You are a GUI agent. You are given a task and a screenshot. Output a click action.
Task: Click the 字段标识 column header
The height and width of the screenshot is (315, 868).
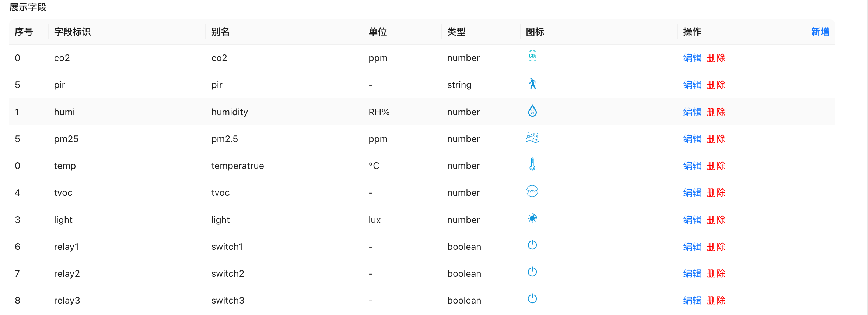pyautogui.click(x=73, y=32)
